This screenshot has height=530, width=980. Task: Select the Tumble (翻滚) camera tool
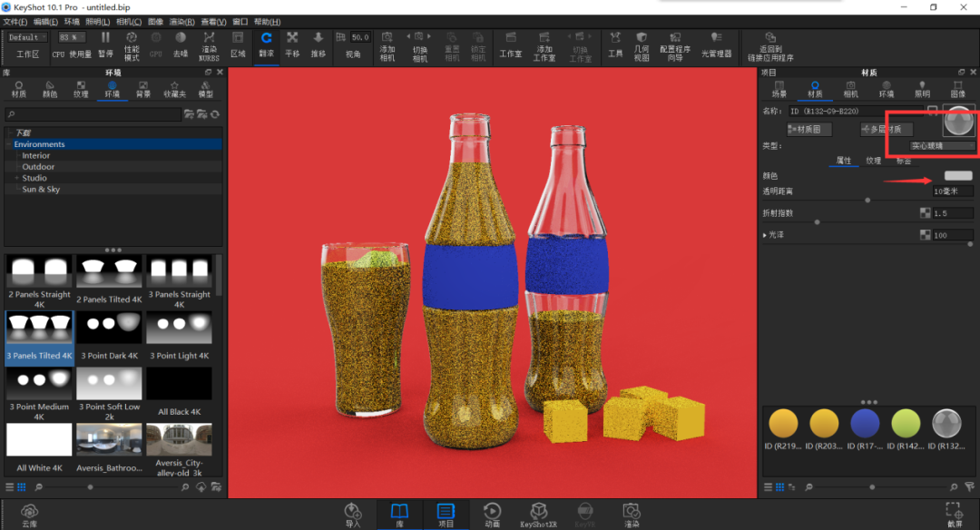[266, 45]
